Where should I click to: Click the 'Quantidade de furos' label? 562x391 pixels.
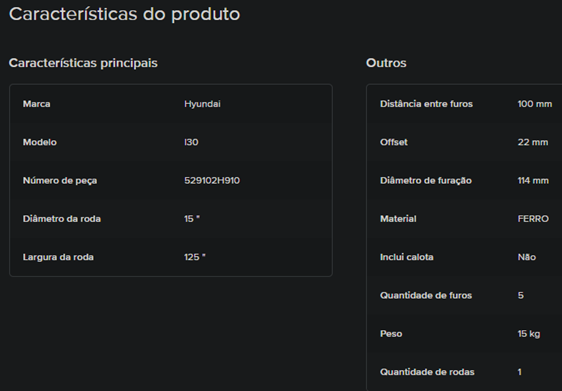pos(426,296)
